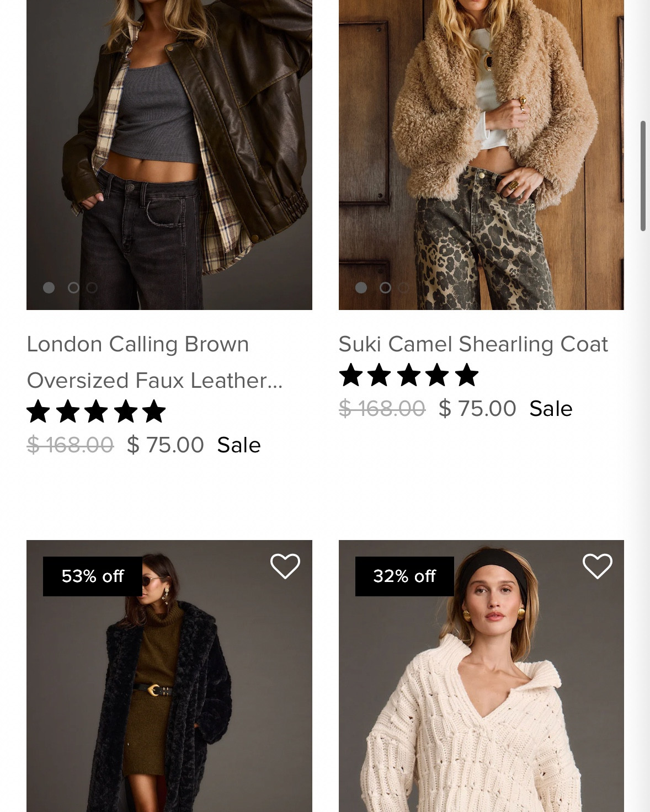Open the "Suki Camel Shearling Coat" product page

tap(473, 344)
